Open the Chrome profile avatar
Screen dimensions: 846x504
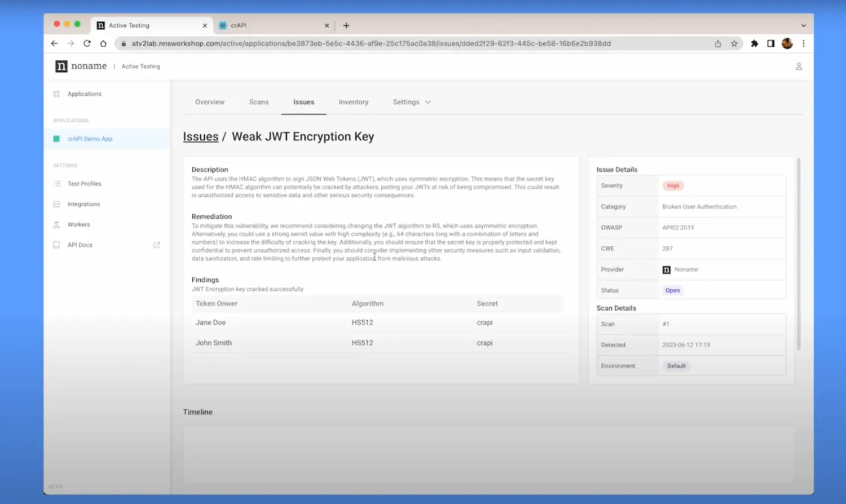(787, 43)
